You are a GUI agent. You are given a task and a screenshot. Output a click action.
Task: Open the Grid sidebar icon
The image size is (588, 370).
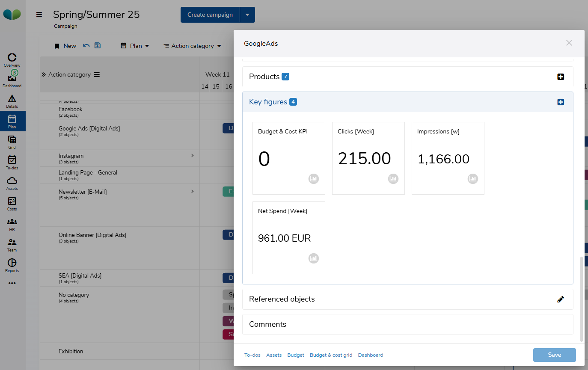point(12,142)
